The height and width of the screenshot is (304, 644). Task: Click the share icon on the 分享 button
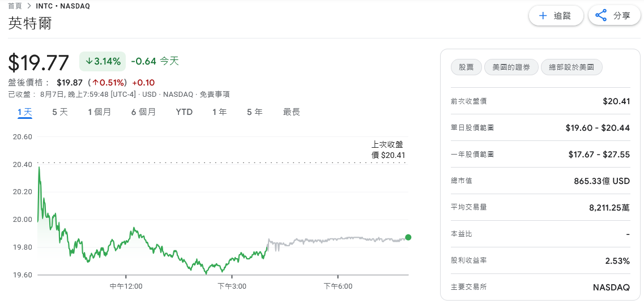pos(601,16)
